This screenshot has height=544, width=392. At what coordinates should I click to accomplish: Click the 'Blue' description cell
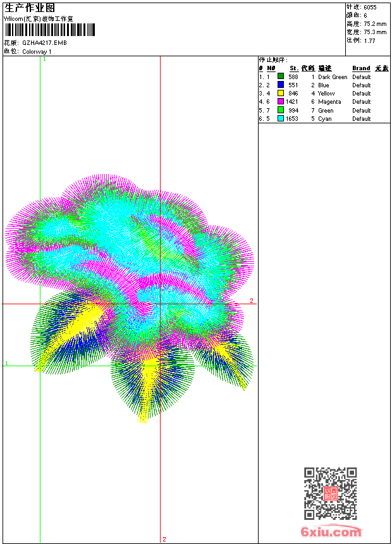(x=323, y=85)
